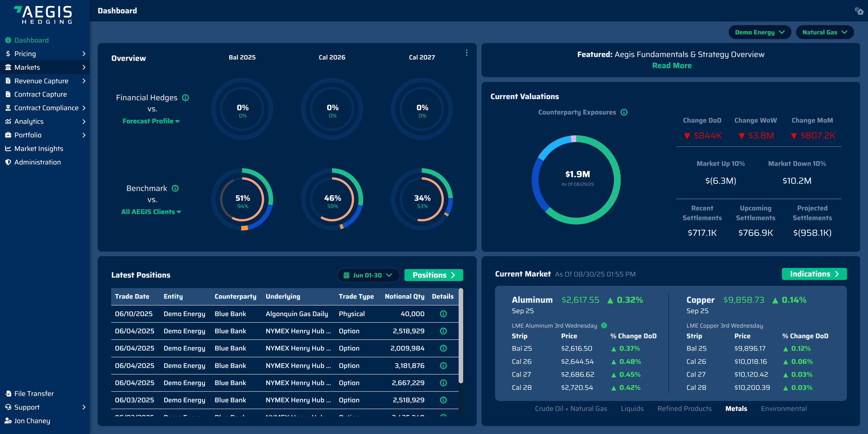This screenshot has width=868, height=434.
Task: Open details for the 06/10/2025 Algonquin trade
Action: click(443, 314)
